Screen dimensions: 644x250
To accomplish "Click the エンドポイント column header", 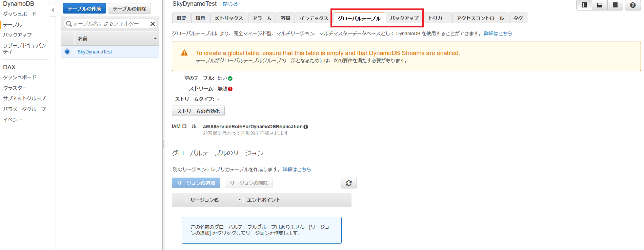I will pyautogui.click(x=264, y=200).
